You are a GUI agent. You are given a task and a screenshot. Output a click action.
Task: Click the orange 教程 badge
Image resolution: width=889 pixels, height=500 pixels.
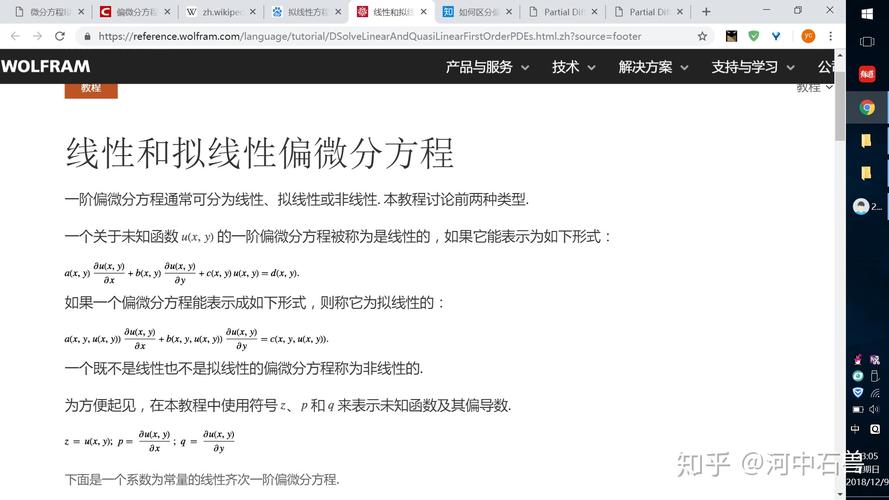[91, 90]
